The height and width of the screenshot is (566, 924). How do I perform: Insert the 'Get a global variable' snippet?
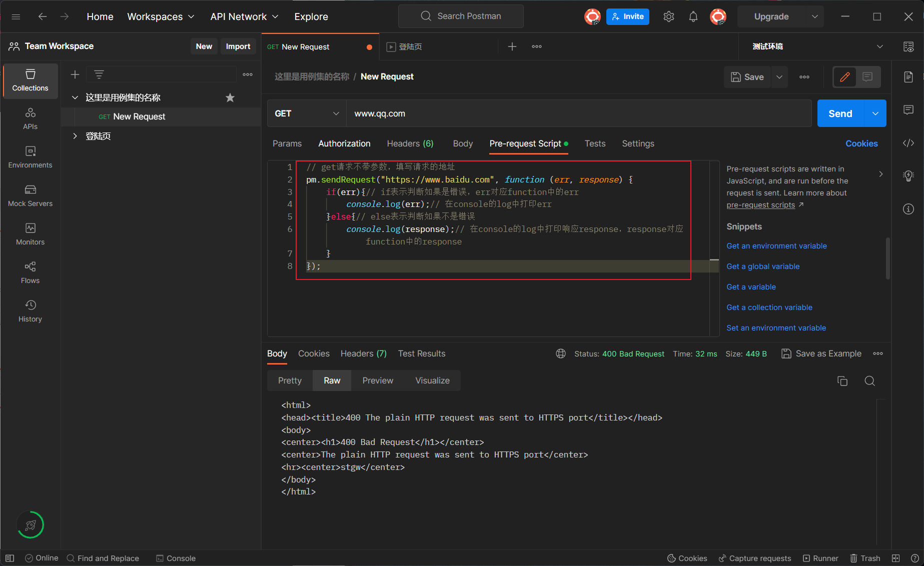tap(763, 266)
